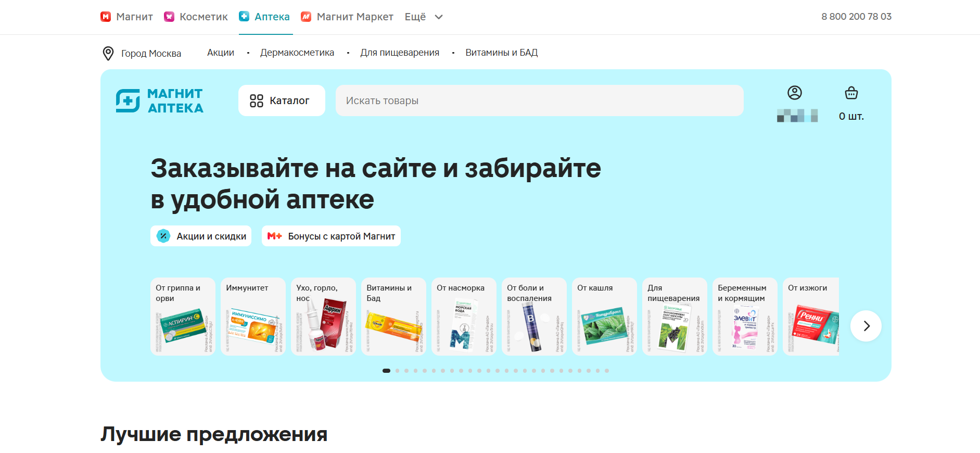980x453 pixels.
Task: Click the Лучшие предложения heading
Action: pos(214,434)
